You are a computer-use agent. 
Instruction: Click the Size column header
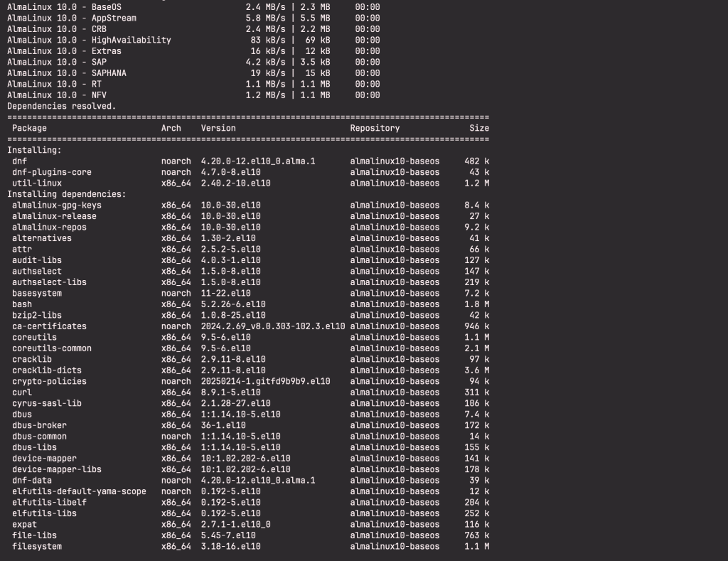479,127
